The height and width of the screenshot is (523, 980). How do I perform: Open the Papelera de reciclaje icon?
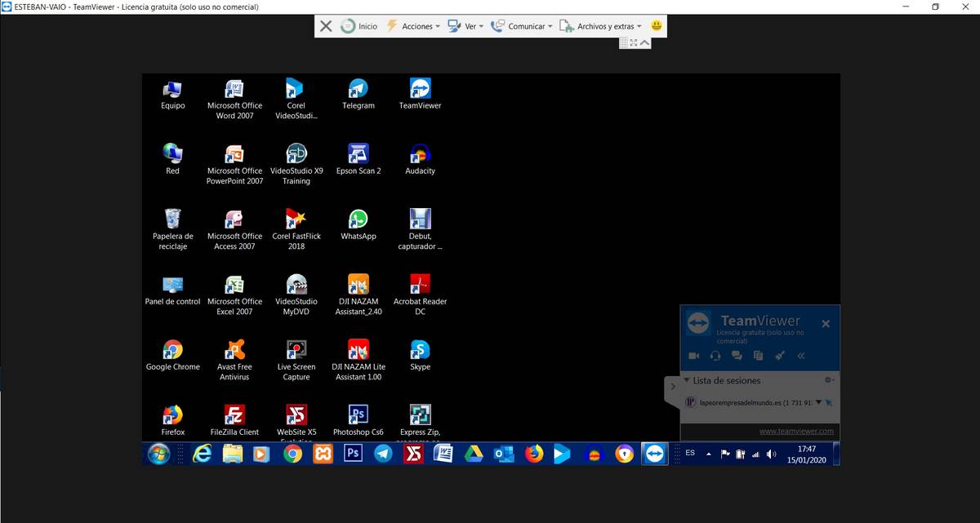tap(172, 229)
